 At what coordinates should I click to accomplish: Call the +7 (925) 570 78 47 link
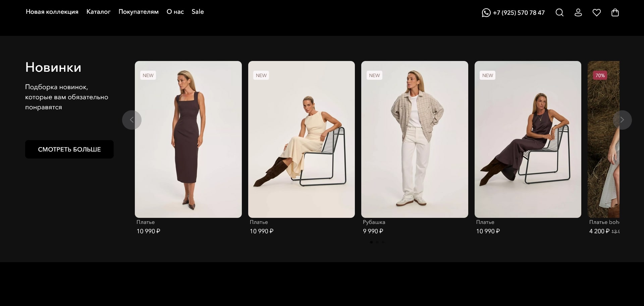click(519, 13)
